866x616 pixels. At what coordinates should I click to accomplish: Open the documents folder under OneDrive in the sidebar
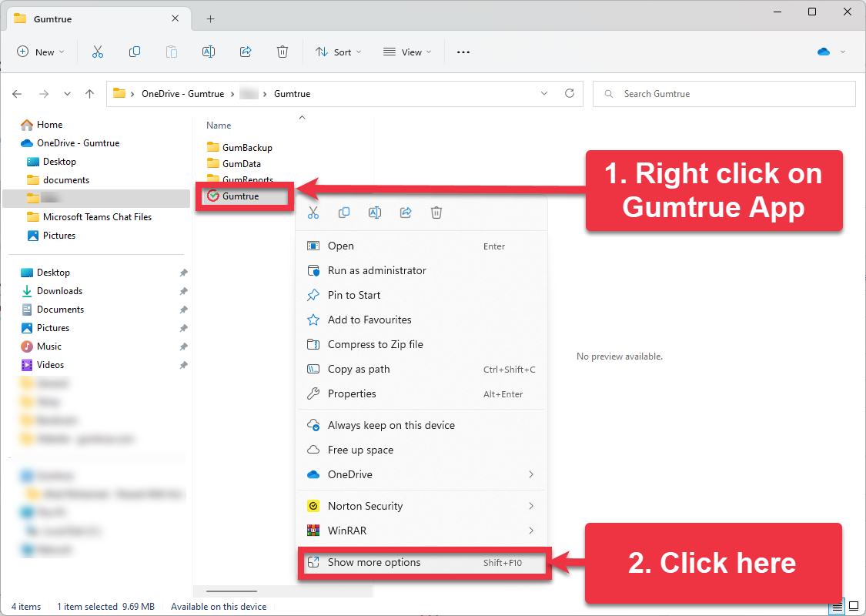point(58,180)
